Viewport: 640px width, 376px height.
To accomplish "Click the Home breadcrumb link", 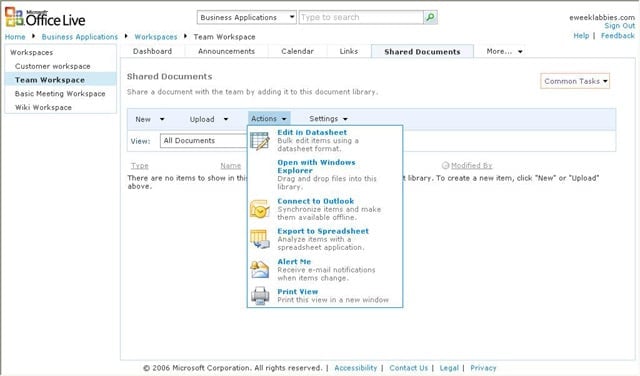I will click(15, 37).
